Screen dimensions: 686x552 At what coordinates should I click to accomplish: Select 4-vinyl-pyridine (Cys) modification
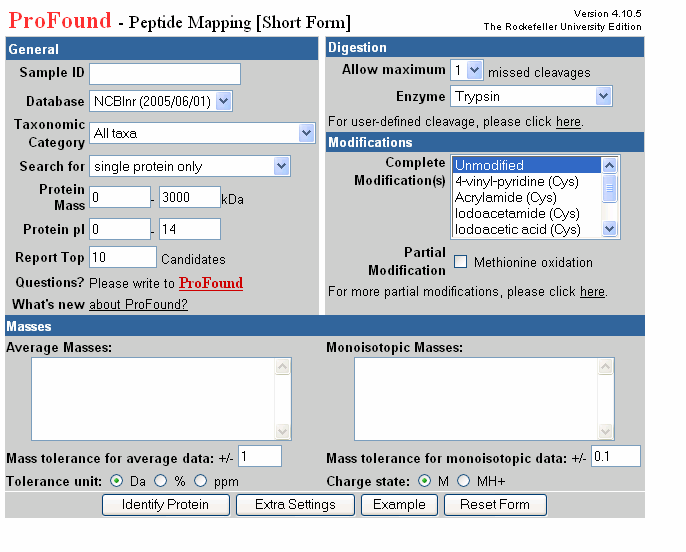point(527,182)
